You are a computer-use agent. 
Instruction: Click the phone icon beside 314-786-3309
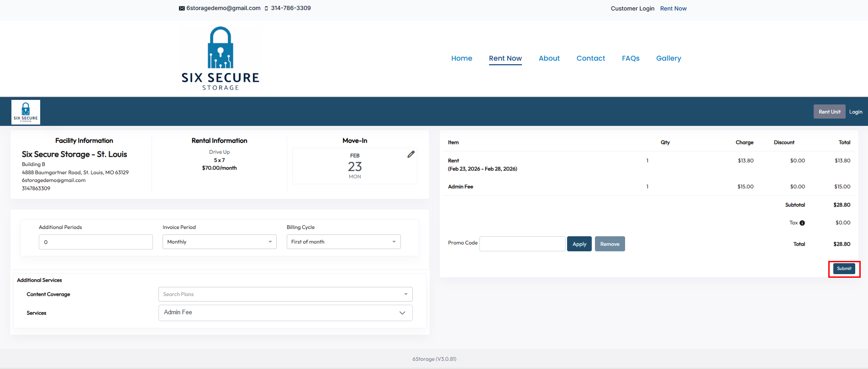(x=266, y=8)
